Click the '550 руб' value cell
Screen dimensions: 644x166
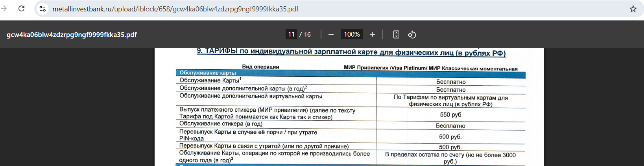pyautogui.click(x=450, y=114)
